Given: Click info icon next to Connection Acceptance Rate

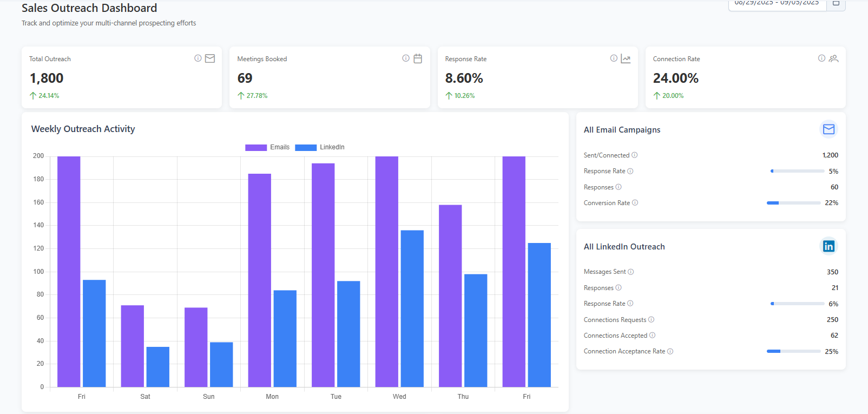Looking at the screenshot, I should pyautogui.click(x=670, y=351).
